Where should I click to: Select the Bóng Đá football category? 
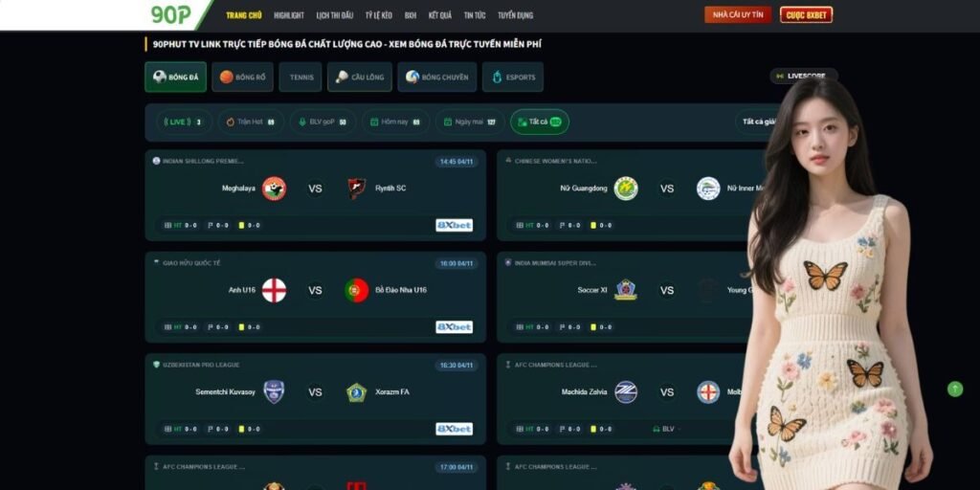176,77
